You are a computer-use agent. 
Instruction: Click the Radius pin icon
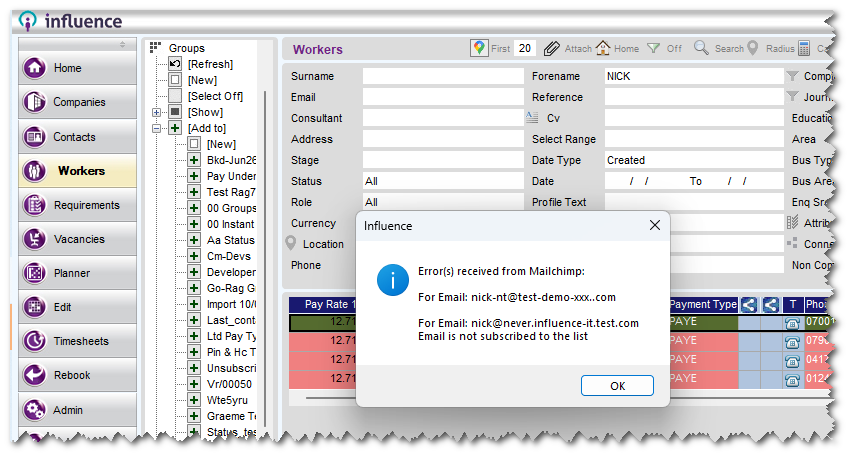pos(752,48)
